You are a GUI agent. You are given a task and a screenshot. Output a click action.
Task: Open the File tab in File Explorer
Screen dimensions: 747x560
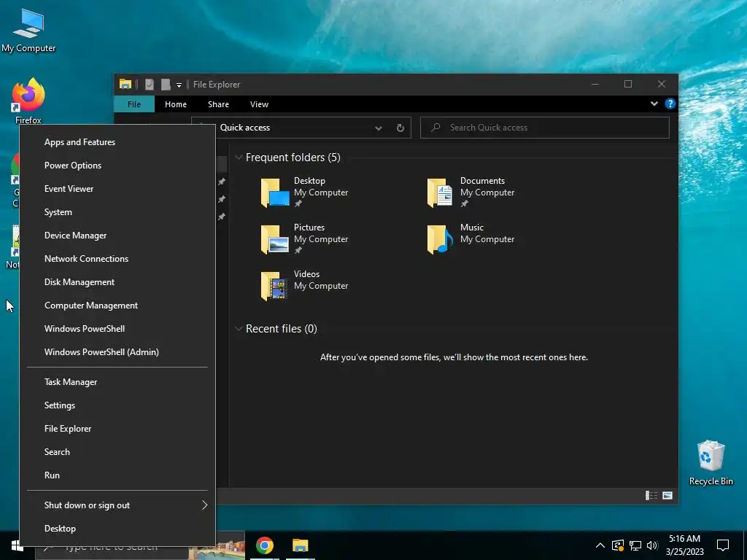[134, 104]
